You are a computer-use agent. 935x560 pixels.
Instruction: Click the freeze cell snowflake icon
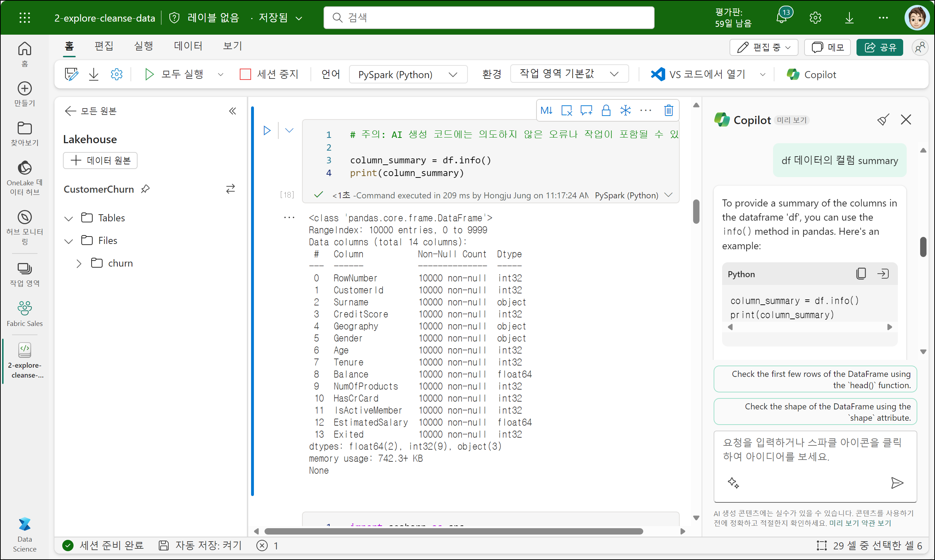(626, 110)
